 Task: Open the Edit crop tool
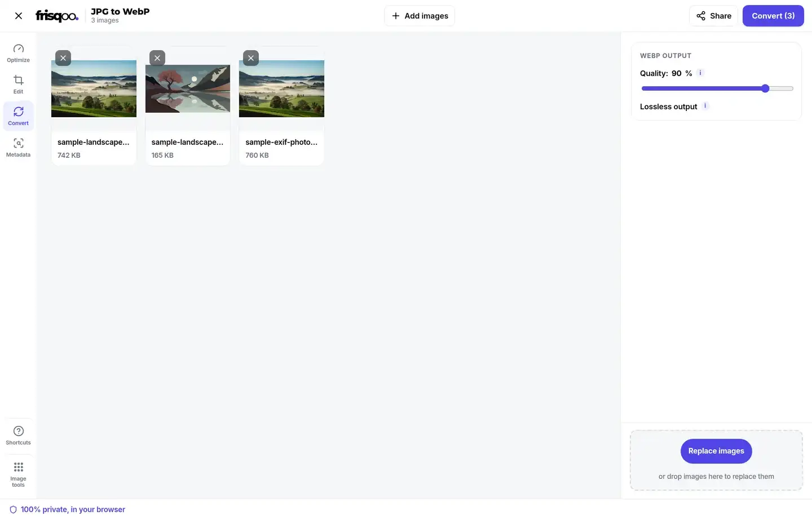click(x=18, y=85)
